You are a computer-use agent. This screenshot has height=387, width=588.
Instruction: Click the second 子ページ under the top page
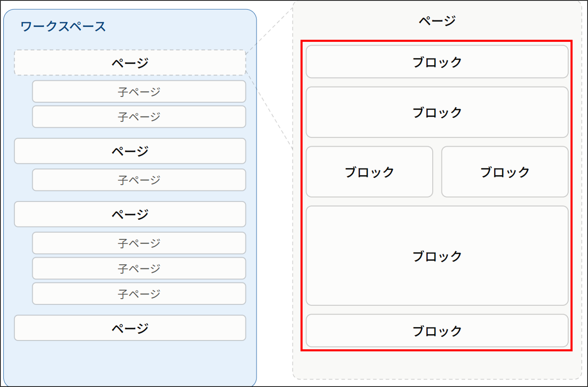pos(139,117)
